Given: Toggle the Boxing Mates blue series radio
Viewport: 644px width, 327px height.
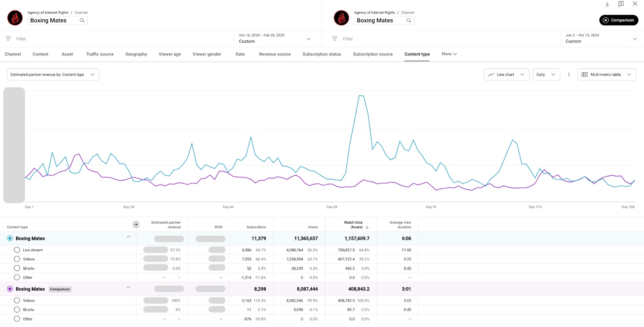Looking at the screenshot, I should pyautogui.click(x=10, y=239).
